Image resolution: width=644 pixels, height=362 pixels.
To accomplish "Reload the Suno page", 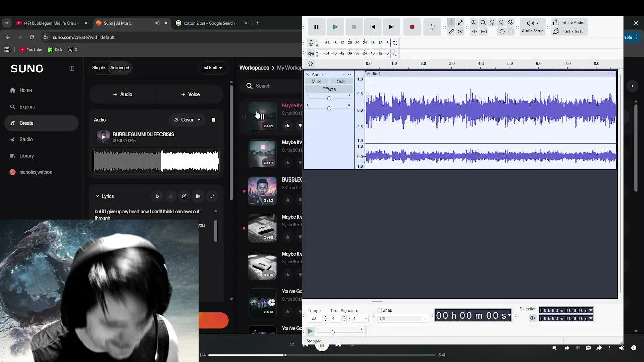I will coord(32,37).
